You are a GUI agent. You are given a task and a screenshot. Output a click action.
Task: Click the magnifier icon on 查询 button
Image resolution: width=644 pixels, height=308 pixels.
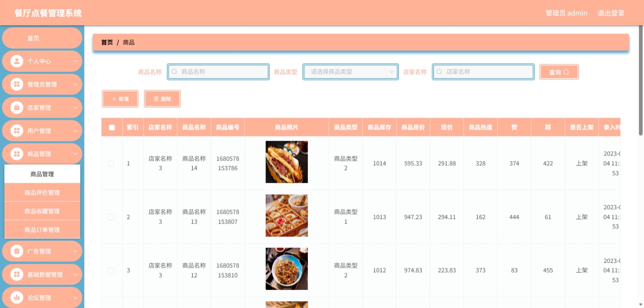point(566,72)
